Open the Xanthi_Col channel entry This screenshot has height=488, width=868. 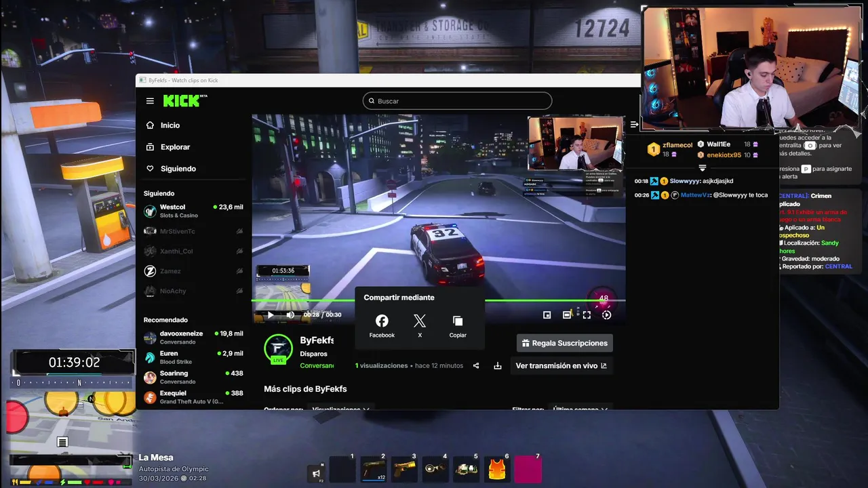click(193, 251)
